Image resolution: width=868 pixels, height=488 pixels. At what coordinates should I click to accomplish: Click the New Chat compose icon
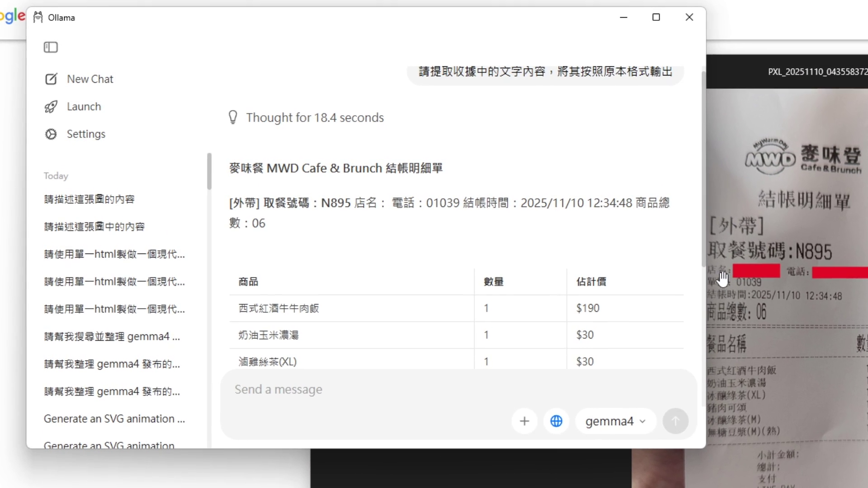tap(51, 79)
